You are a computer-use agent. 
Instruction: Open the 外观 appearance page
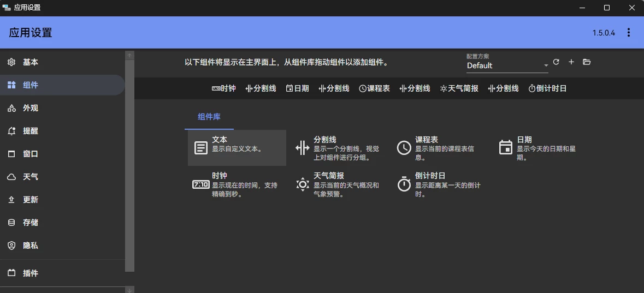[x=62, y=108]
